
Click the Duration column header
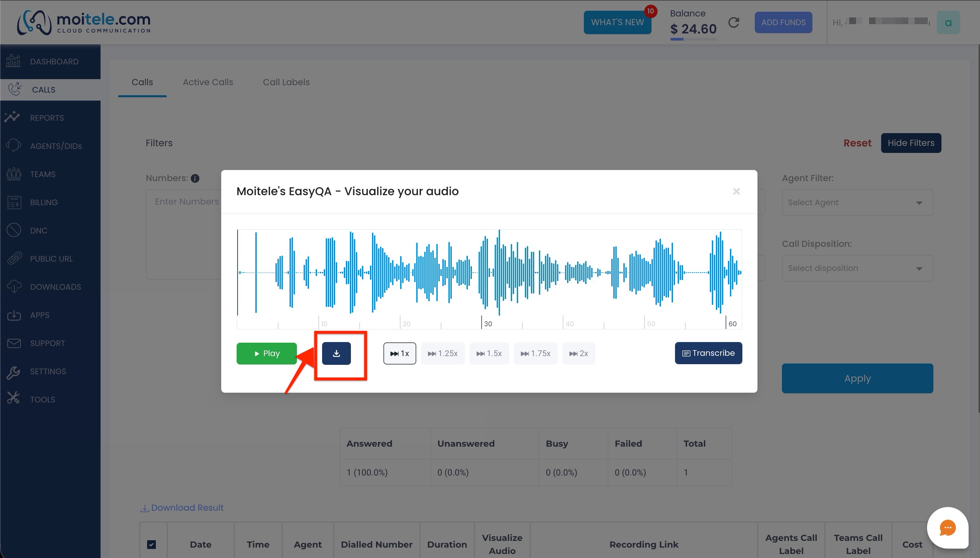(447, 545)
